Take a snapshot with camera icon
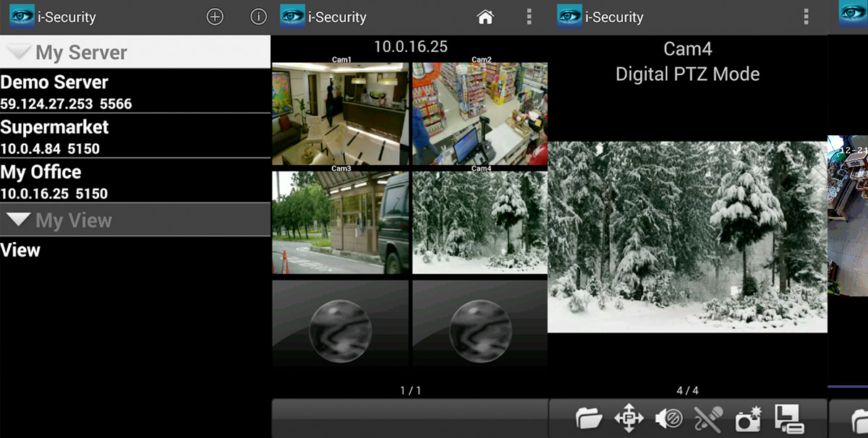Image resolution: width=868 pixels, height=438 pixels. 748,418
